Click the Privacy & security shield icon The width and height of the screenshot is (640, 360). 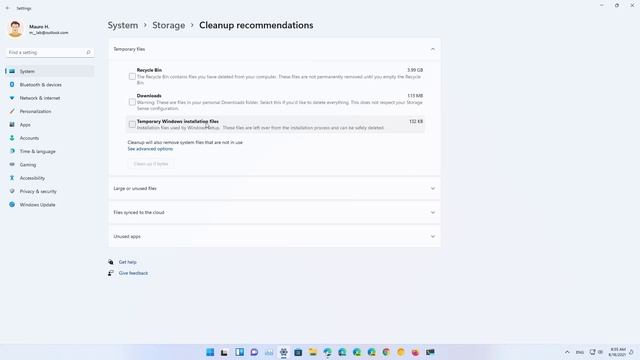(12, 191)
